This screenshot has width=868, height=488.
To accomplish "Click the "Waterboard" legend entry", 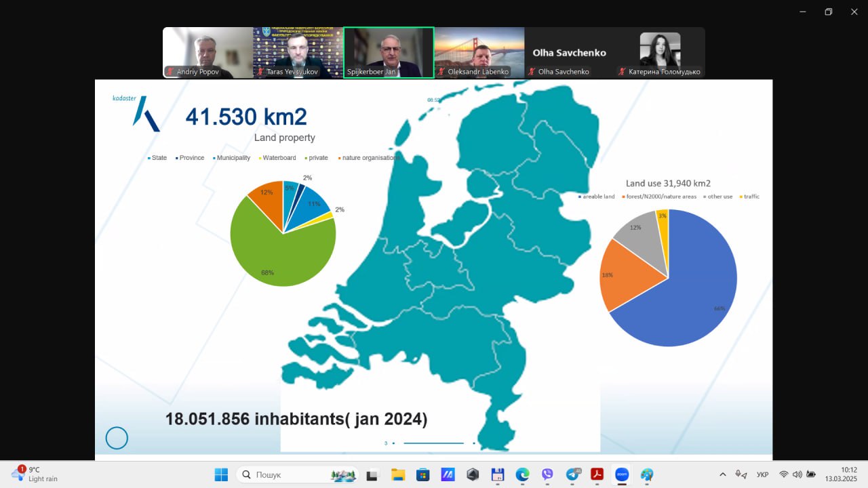I will (279, 158).
